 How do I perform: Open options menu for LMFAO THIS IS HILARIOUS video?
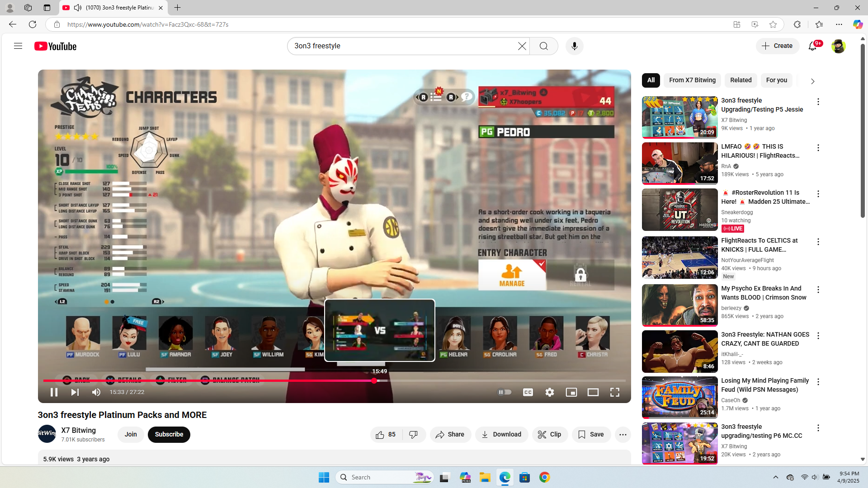[818, 148]
